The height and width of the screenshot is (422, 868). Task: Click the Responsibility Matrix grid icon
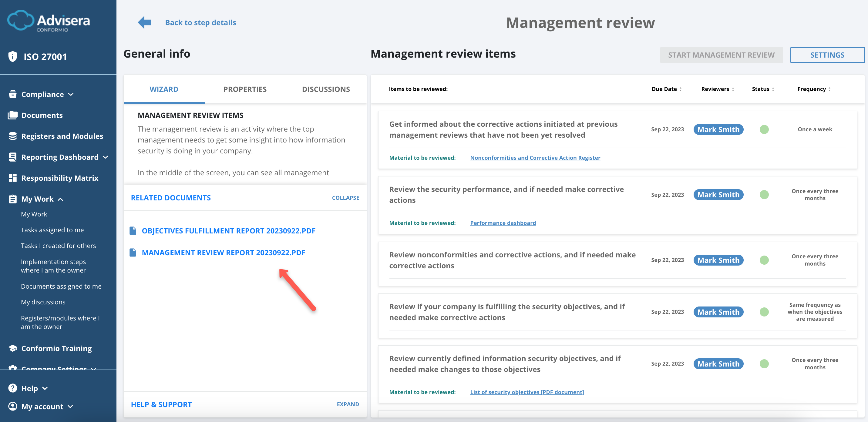pyautogui.click(x=12, y=178)
